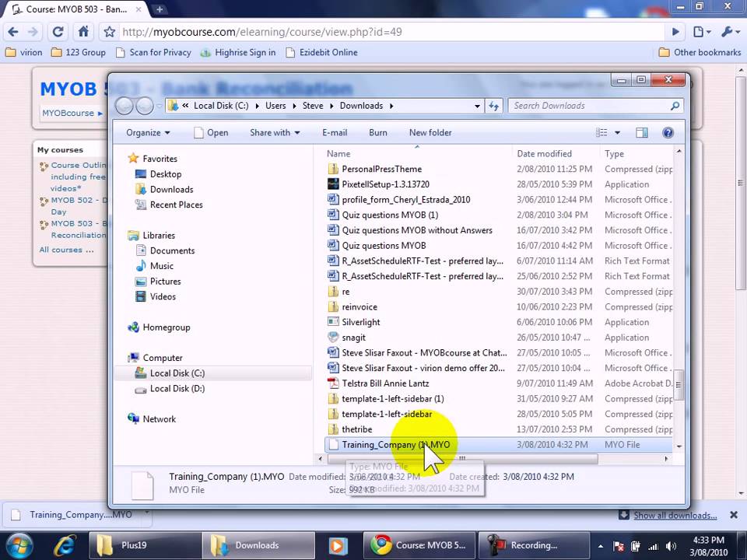Open the Share with dropdown
Screen dimensions: 747x560
275,133
